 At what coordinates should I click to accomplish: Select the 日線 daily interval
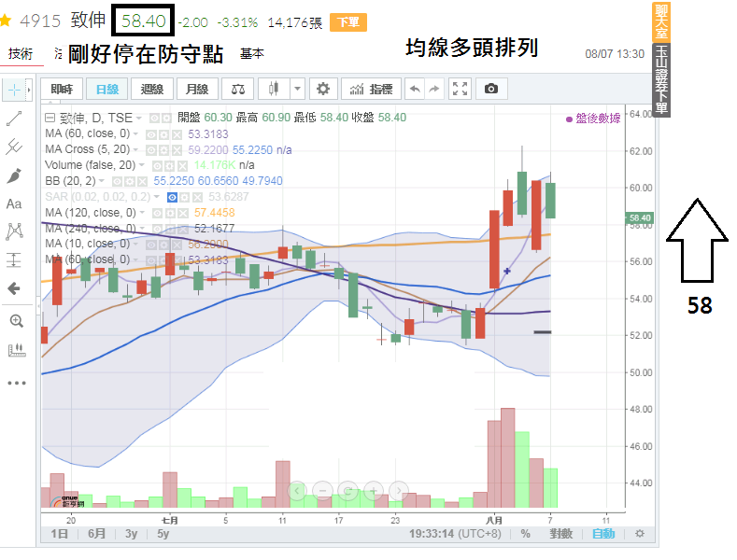pyautogui.click(x=107, y=89)
